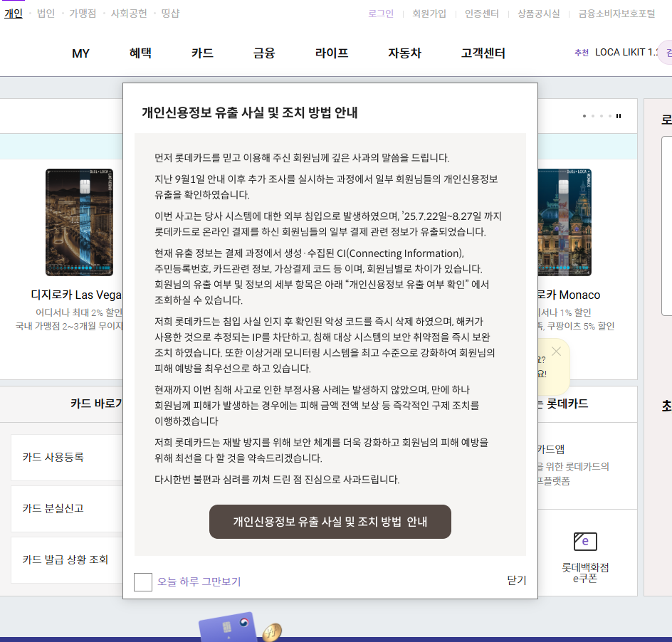672x642 pixels.
Task: Open 카드 분실신고 shortcut
Action: pos(67,509)
